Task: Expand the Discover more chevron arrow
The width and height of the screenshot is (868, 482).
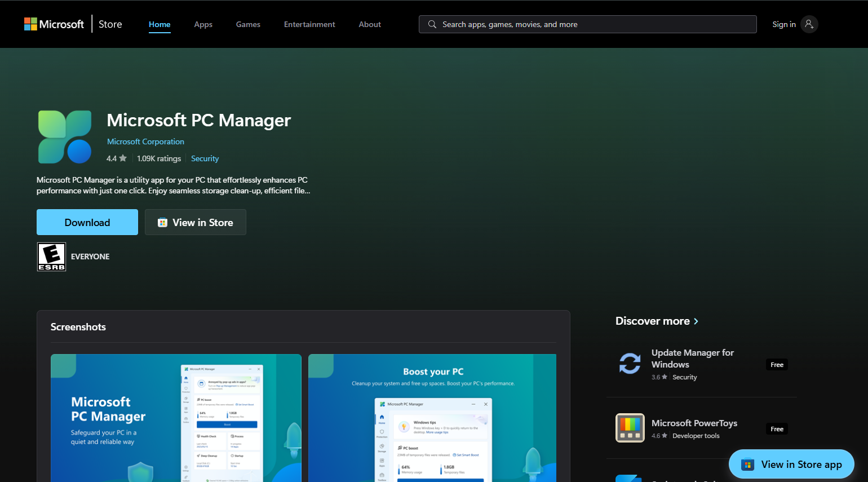Action: click(x=696, y=321)
